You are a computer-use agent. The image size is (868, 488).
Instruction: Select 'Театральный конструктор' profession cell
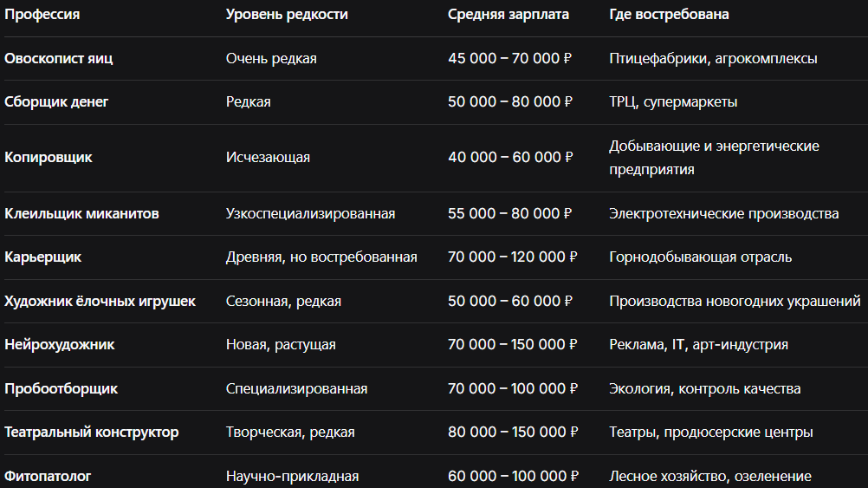pyautogui.click(x=91, y=433)
